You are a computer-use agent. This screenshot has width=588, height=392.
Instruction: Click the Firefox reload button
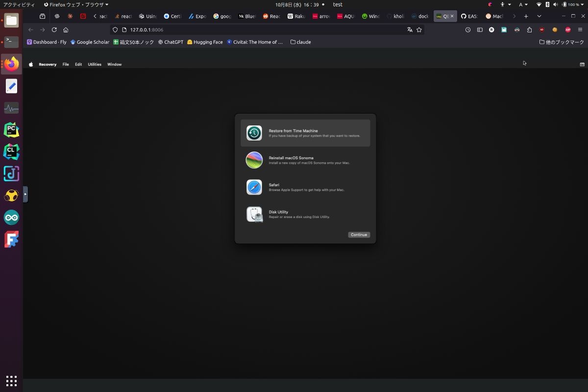pyautogui.click(x=54, y=30)
